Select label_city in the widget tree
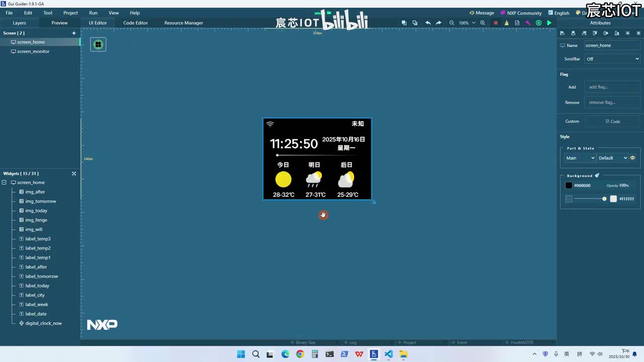644x362 pixels. click(x=35, y=295)
